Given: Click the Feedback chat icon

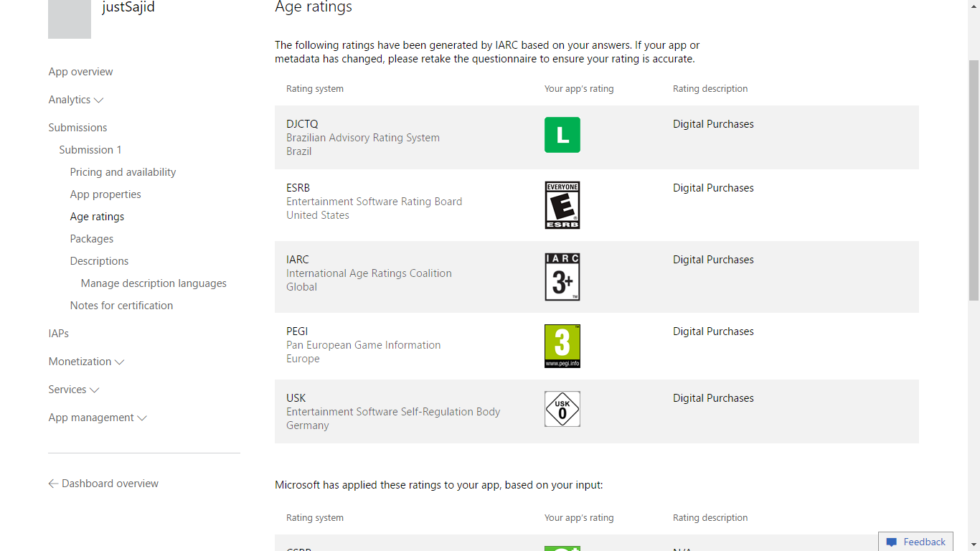Looking at the screenshot, I should tap(892, 542).
